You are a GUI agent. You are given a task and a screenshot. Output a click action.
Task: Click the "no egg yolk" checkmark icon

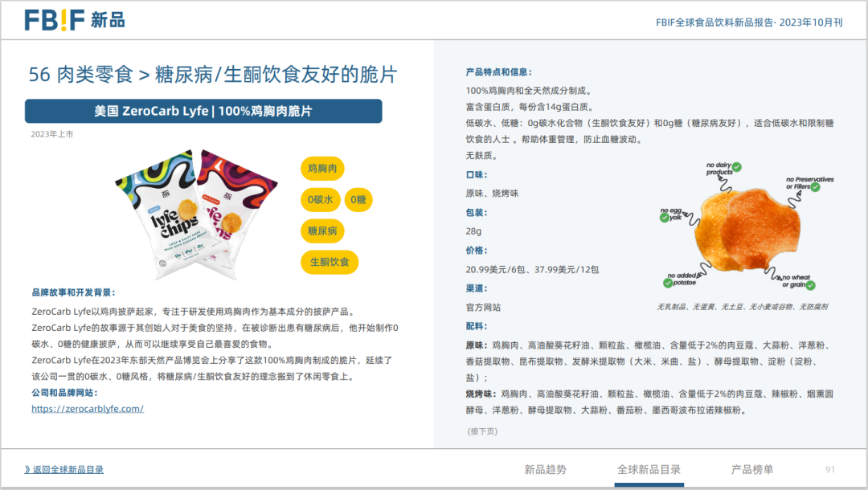point(664,218)
